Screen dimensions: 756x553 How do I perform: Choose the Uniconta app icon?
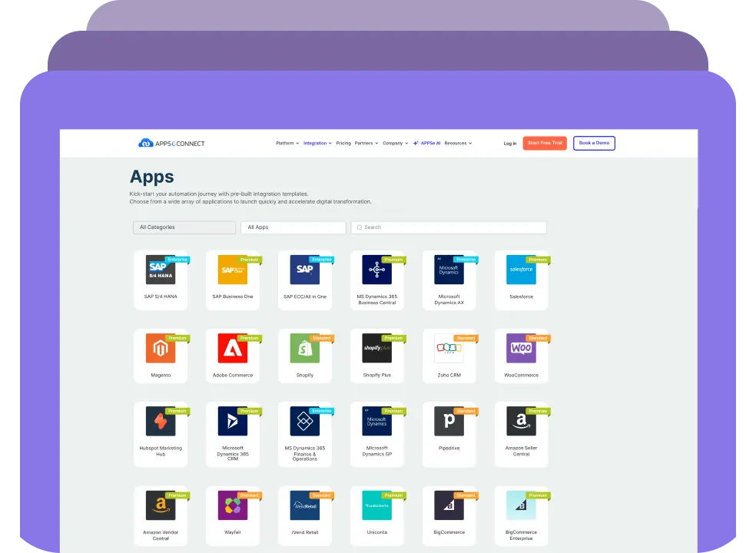376,505
